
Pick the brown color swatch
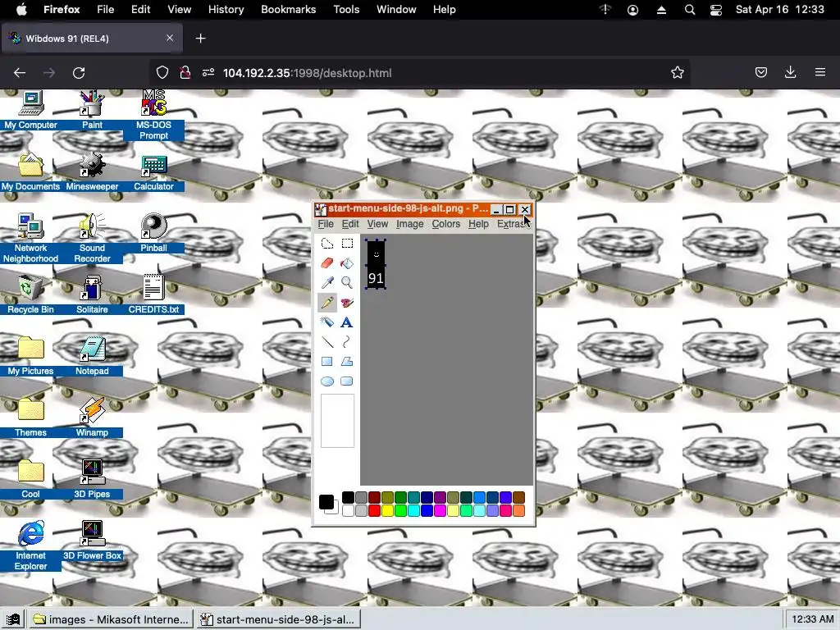click(518, 498)
